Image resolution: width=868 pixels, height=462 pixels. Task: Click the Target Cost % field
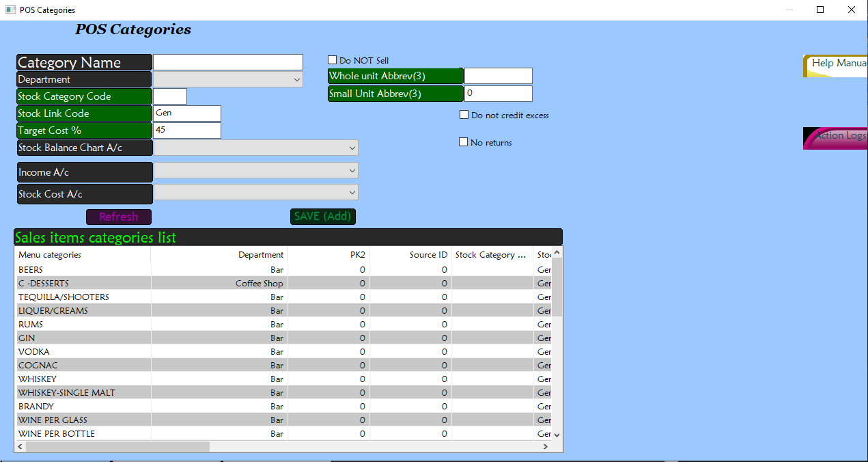point(187,131)
